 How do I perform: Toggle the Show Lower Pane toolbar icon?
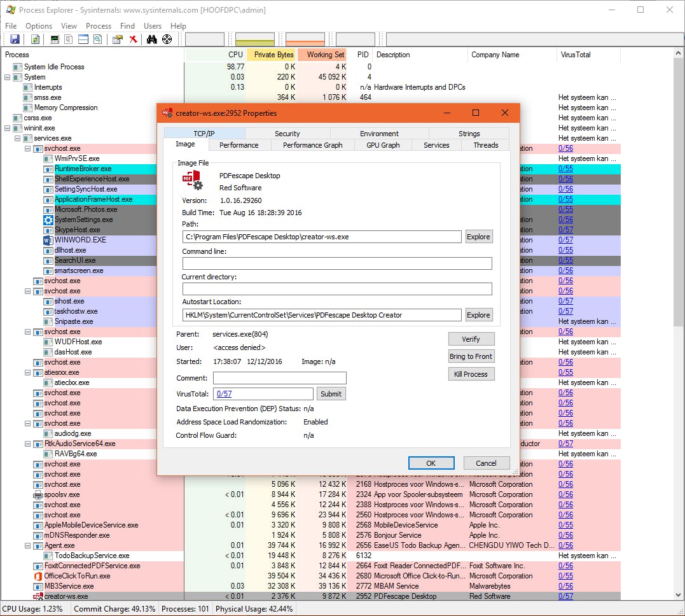[x=83, y=39]
